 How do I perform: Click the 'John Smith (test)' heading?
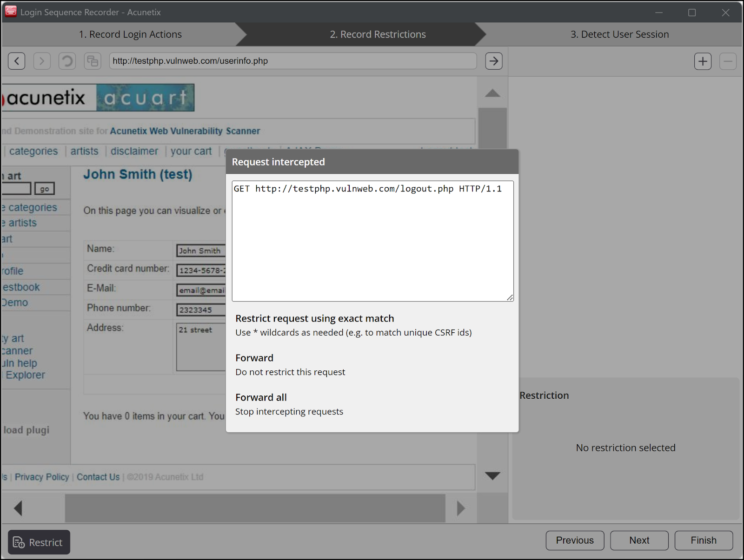(138, 174)
